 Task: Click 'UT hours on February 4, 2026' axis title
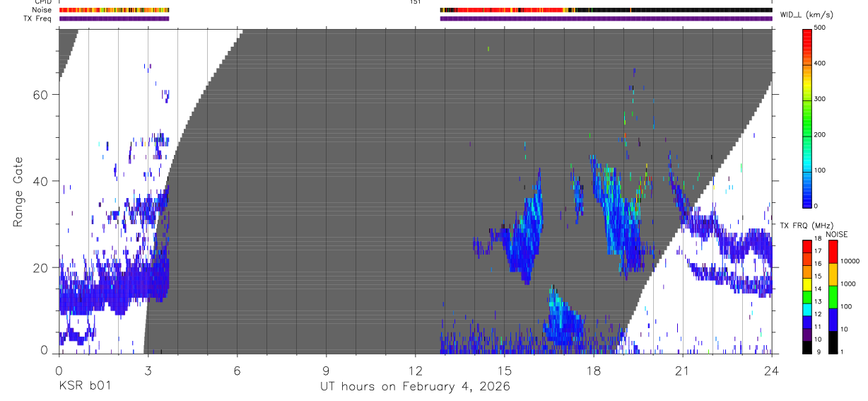point(415,387)
